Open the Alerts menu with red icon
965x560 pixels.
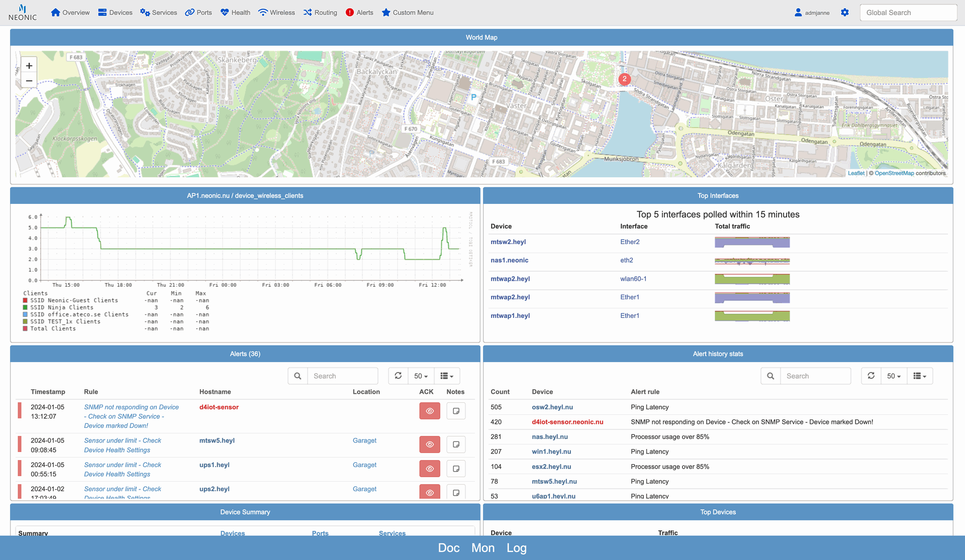tap(359, 13)
